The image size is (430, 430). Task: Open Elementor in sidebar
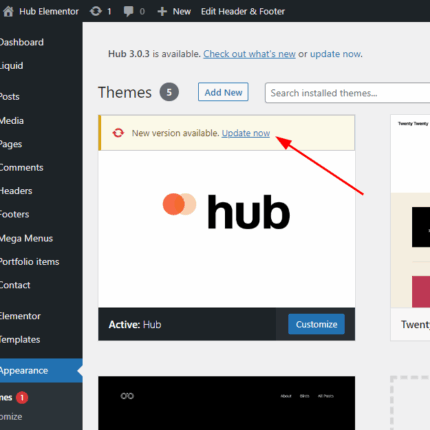tap(20, 316)
